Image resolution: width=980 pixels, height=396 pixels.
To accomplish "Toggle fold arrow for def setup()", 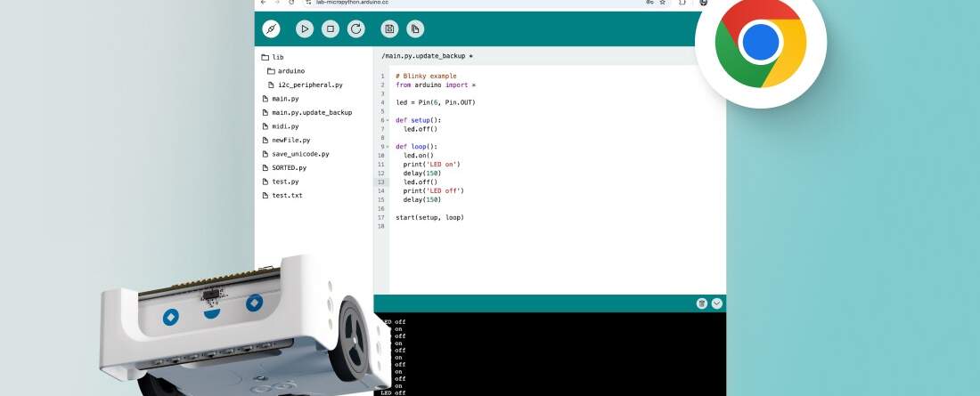I will pyautogui.click(x=388, y=120).
